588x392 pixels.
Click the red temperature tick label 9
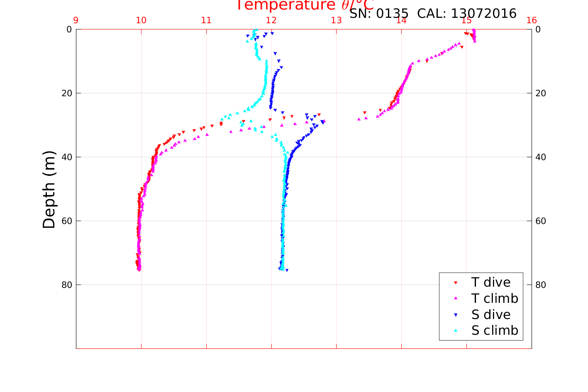76,21
